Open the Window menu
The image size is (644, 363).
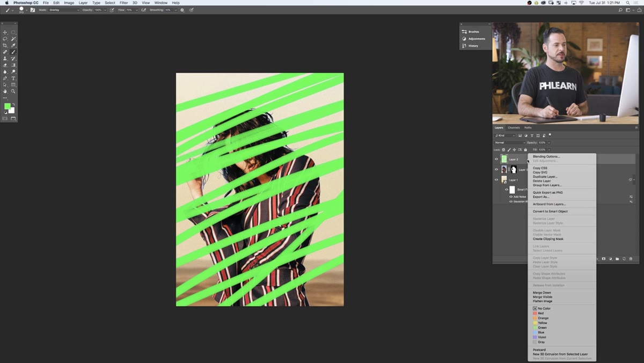(x=161, y=3)
